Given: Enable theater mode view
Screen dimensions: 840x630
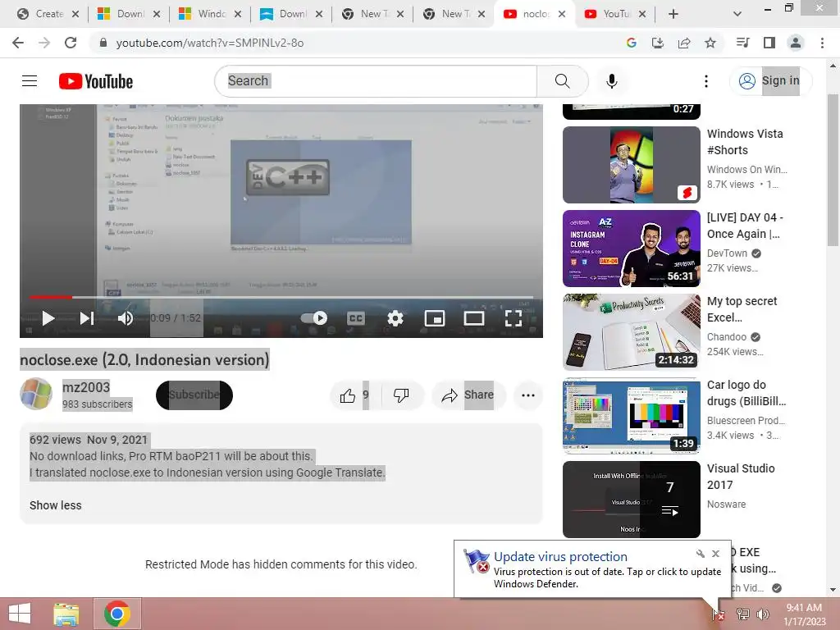Looking at the screenshot, I should (x=474, y=318).
